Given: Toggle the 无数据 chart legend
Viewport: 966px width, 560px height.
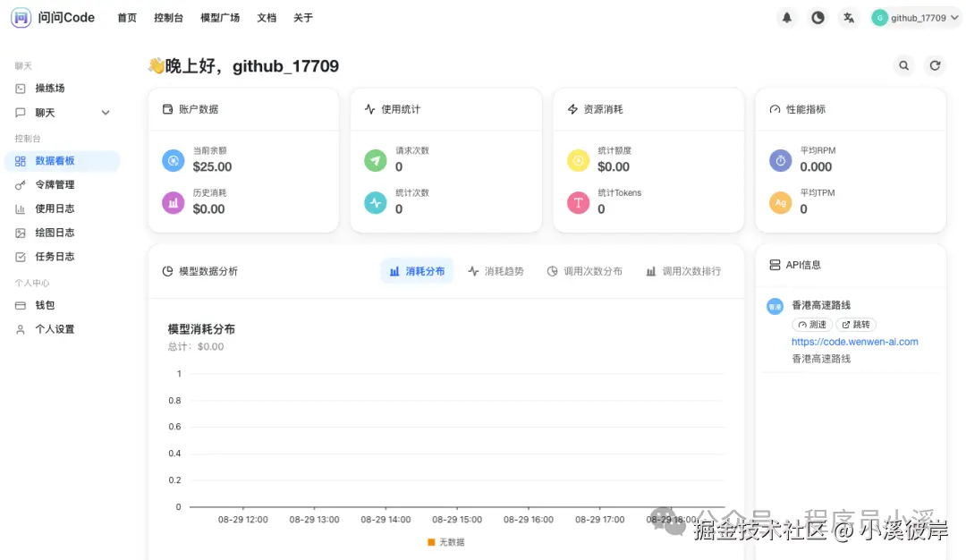Looking at the screenshot, I should pyautogui.click(x=452, y=541).
